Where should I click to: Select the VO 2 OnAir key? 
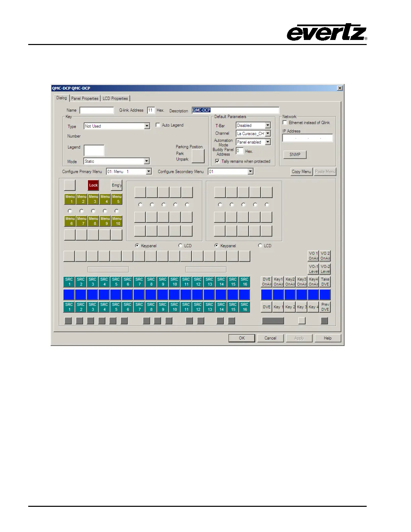click(x=325, y=256)
